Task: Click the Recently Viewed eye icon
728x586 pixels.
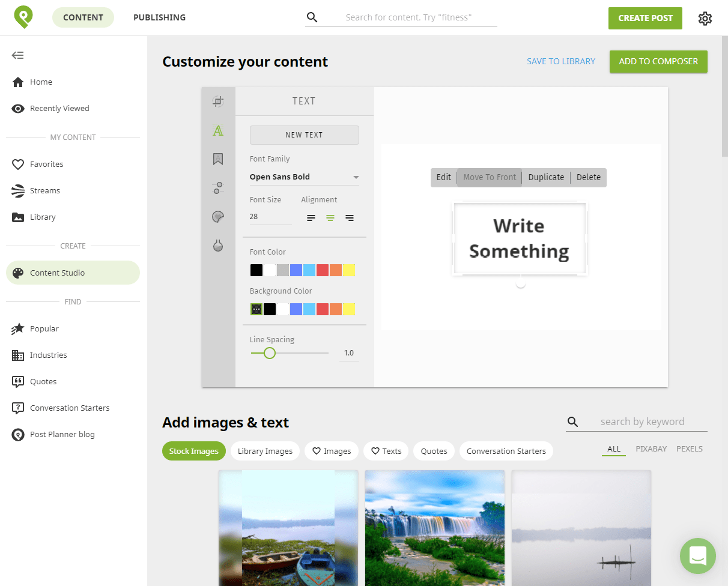Action: coord(18,109)
